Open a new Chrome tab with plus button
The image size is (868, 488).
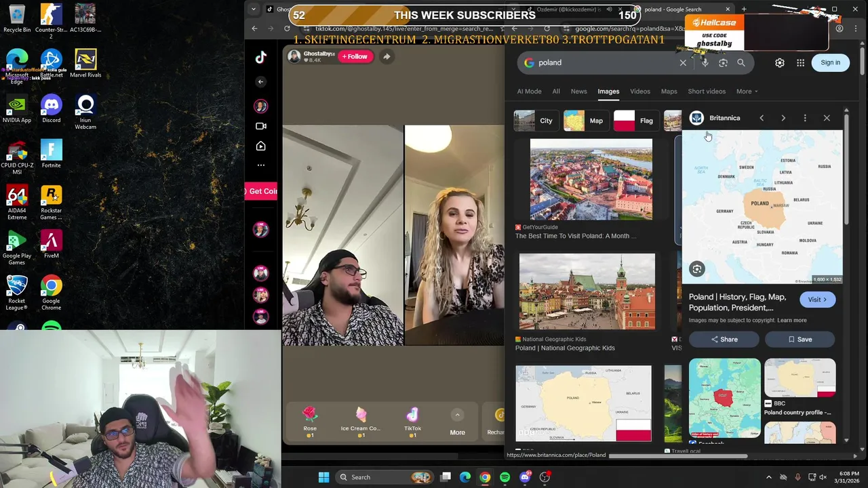point(744,9)
